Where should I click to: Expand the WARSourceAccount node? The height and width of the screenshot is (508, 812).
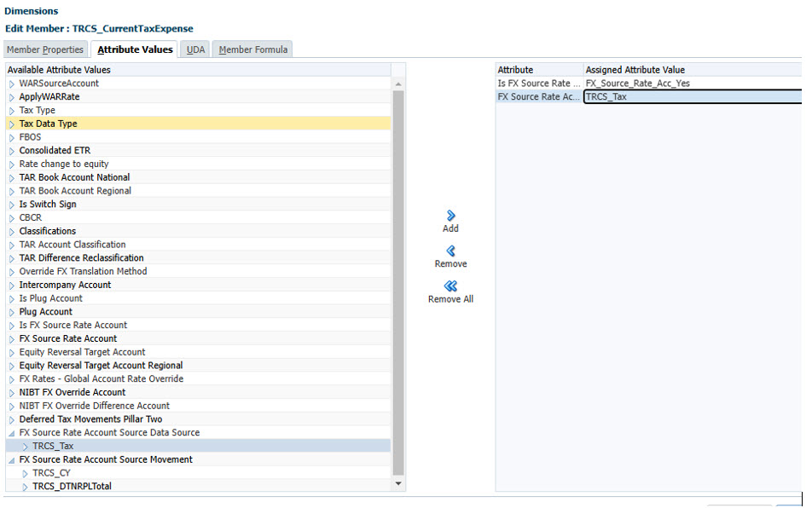pyautogui.click(x=12, y=84)
